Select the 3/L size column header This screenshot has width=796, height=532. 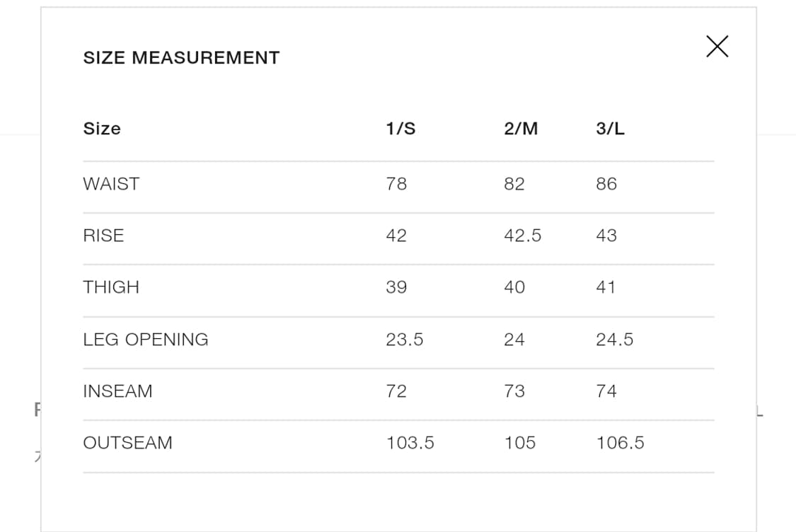tap(611, 129)
